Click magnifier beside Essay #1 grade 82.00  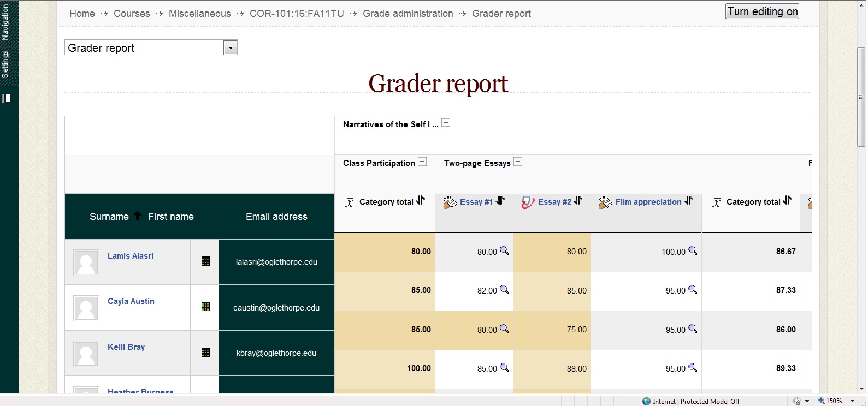tap(504, 289)
